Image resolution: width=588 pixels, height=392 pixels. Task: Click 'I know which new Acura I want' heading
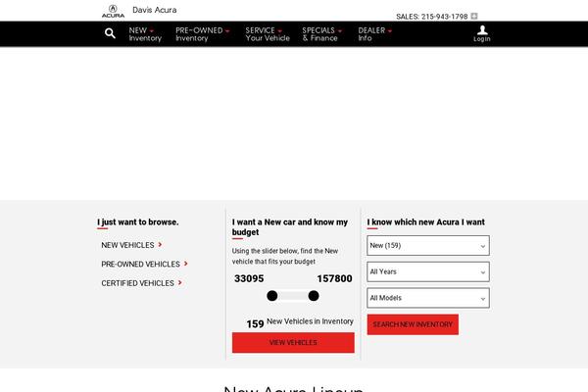426,222
